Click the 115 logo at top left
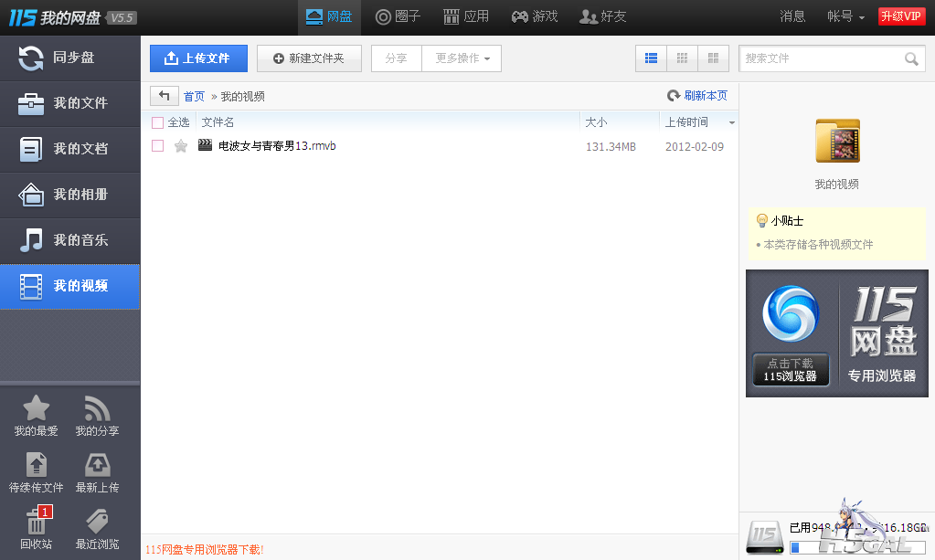Screen dimensions: 935x560 tap(23, 18)
